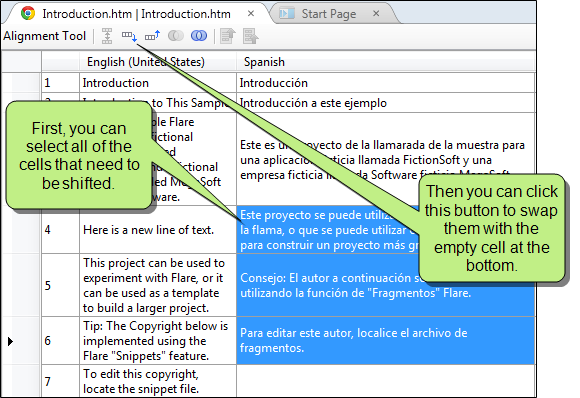Switch to the Start Page tab
Screen dimensions: 580x398
(x=328, y=14)
